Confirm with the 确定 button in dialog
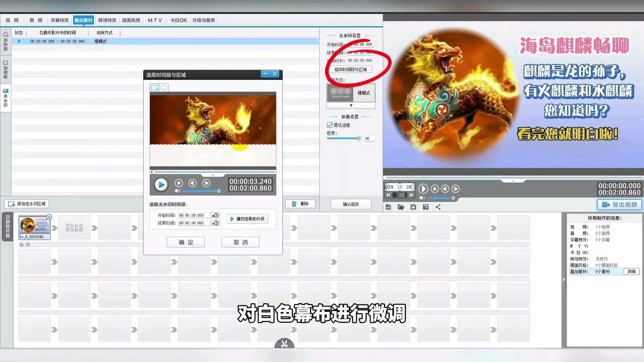644x362 pixels. 185,242
